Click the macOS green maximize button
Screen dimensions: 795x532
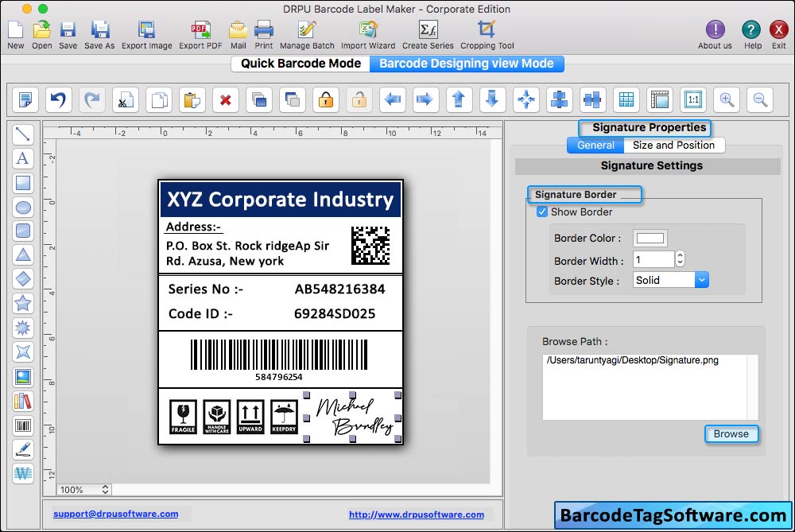(43, 9)
